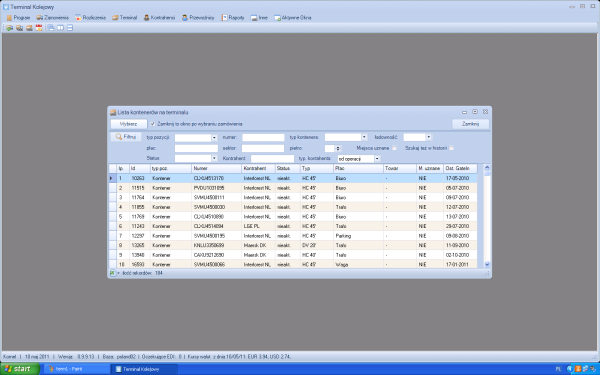Click the PL language indicator in the tray

[x=558, y=369]
